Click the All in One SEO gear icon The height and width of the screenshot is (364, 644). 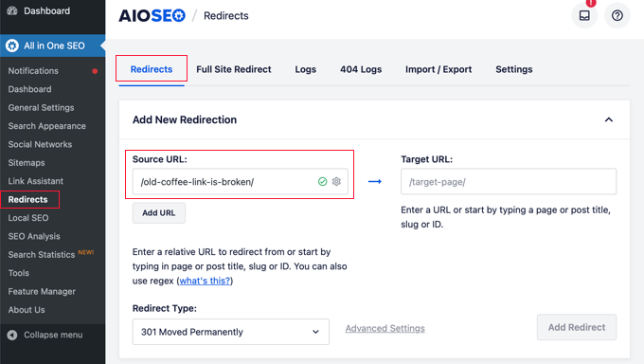pyautogui.click(x=12, y=45)
